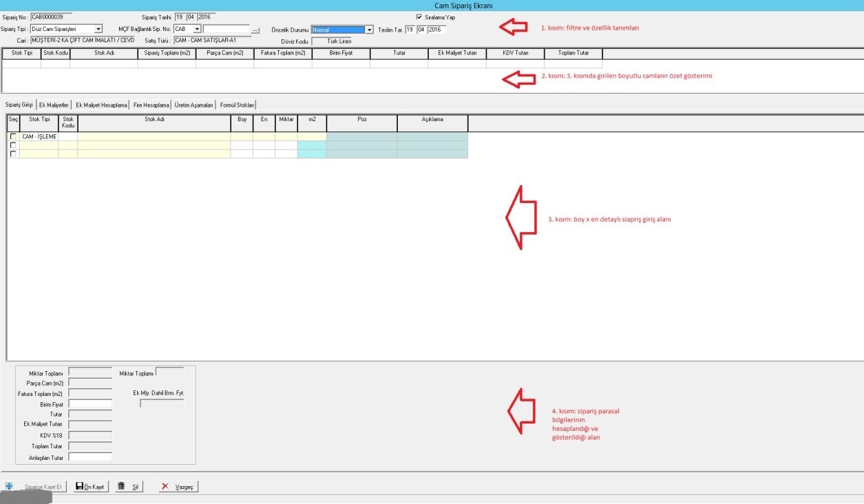This screenshot has width=864, height=504.
Task: Click the Seç column header
Action: click(13, 123)
